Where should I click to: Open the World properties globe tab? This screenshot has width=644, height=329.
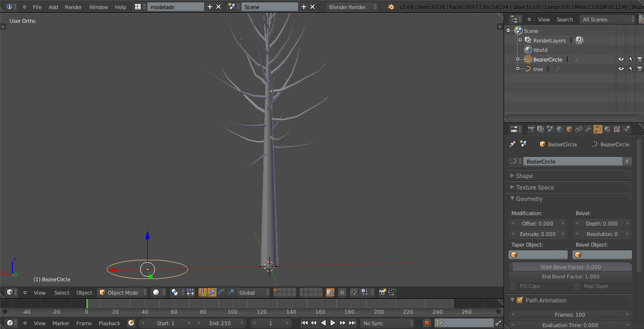560,129
